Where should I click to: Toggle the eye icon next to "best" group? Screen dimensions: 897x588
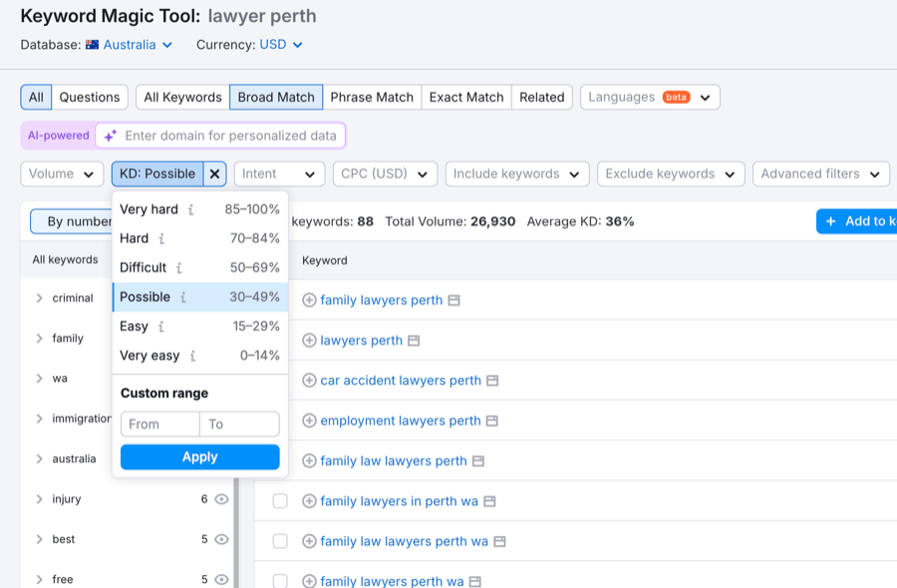221,538
